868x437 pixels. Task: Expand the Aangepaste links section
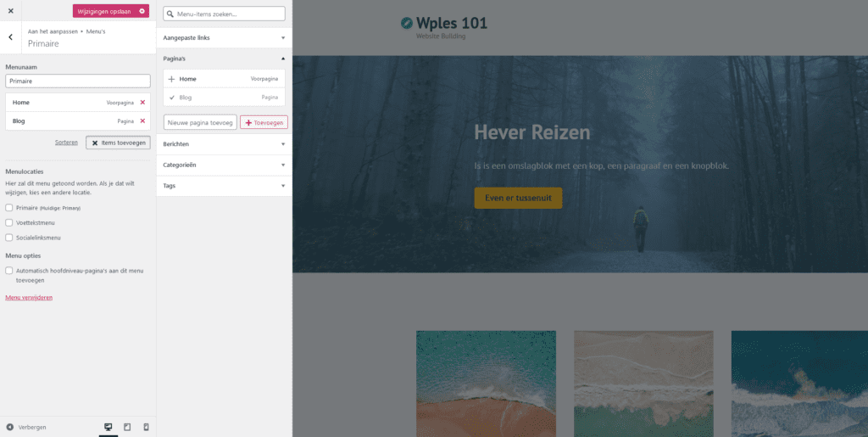click(224, 37)
